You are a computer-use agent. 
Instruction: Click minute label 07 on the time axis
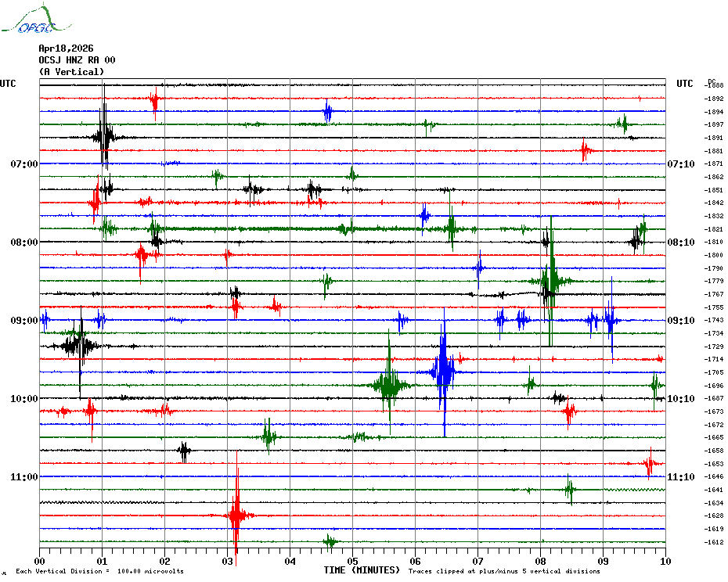point(478,562)
